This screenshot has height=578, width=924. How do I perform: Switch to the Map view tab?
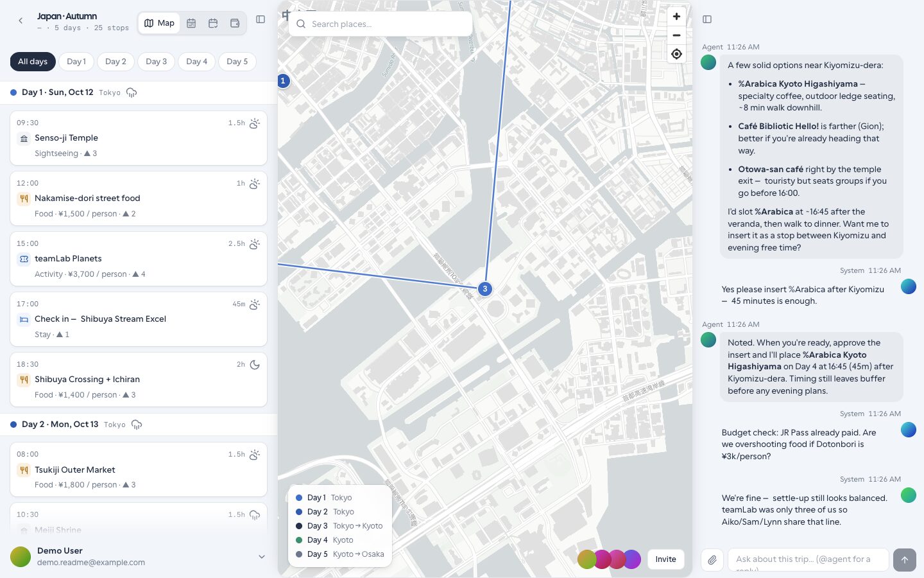159,23
